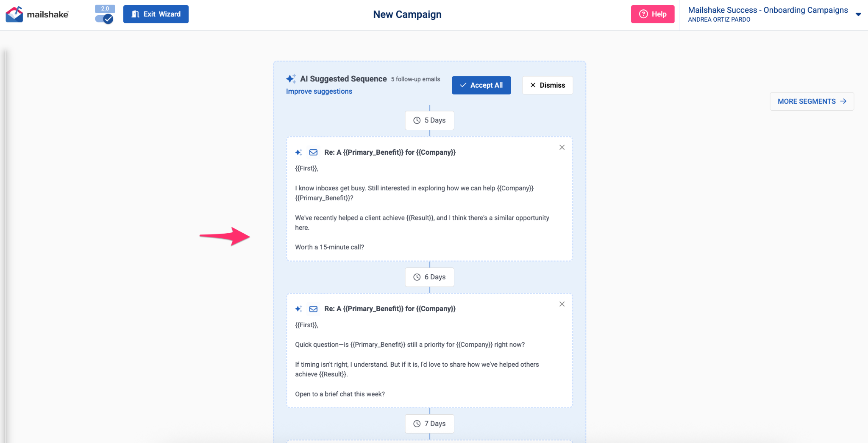The width and height of the screenshot is (868, 443).
Task: Click the checkmark icon in Accept All
Action: tap(463, 85)
